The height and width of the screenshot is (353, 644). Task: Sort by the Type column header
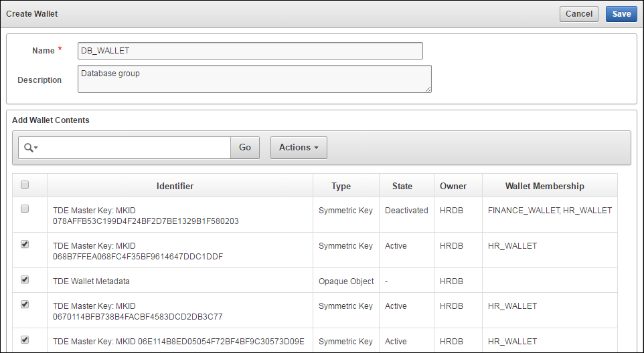[341, 186]
